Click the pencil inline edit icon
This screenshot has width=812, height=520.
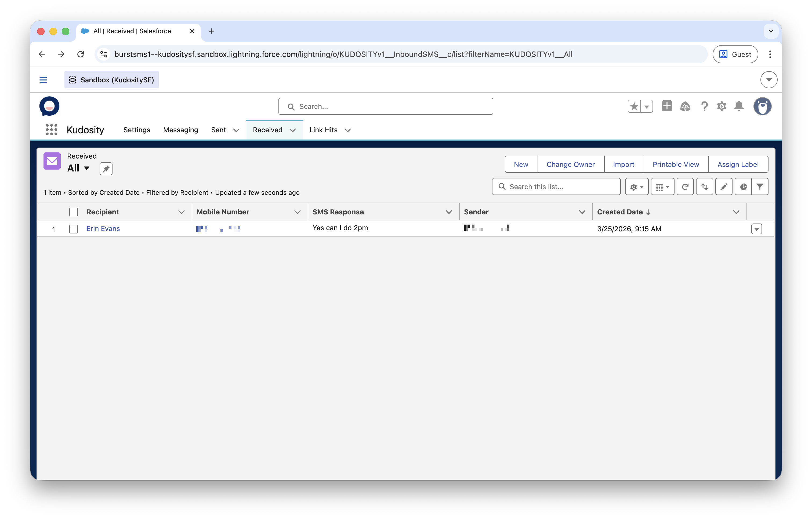tap(723, 187)
